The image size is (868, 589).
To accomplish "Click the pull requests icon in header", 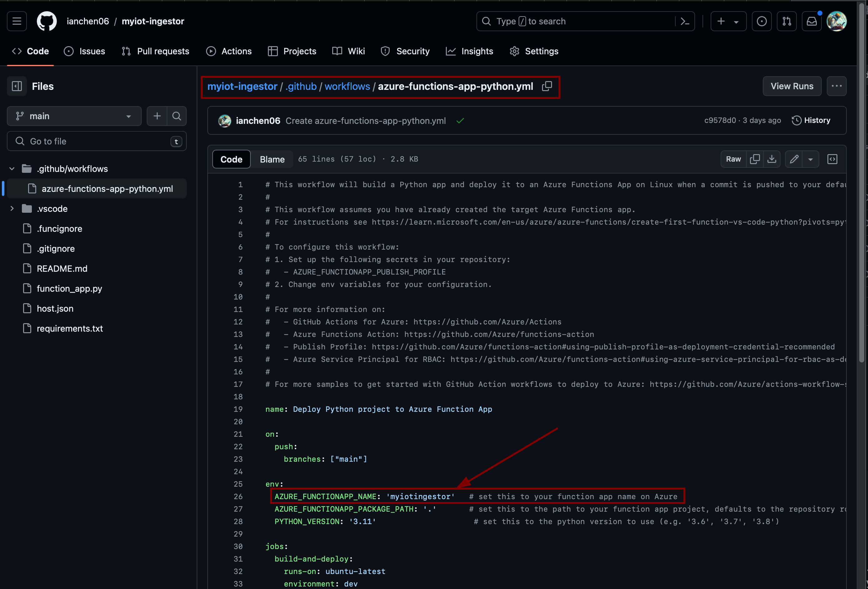I will (x=787, y=21).
